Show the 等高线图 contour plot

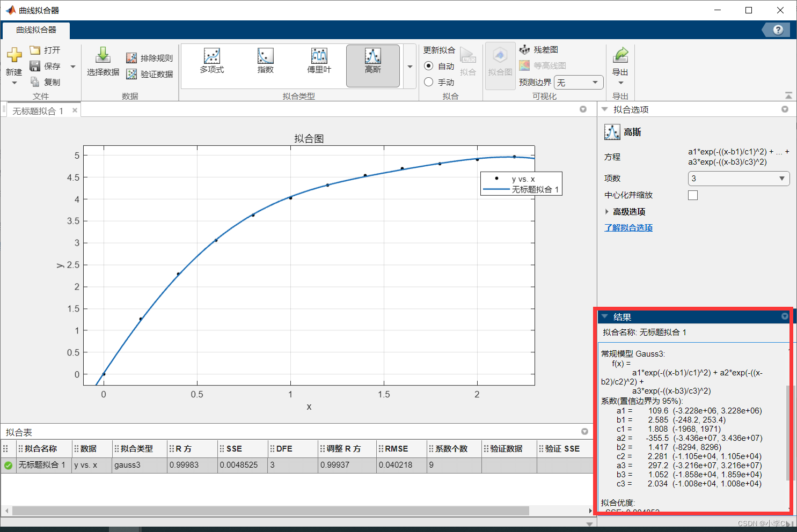[x=542, y=65]
